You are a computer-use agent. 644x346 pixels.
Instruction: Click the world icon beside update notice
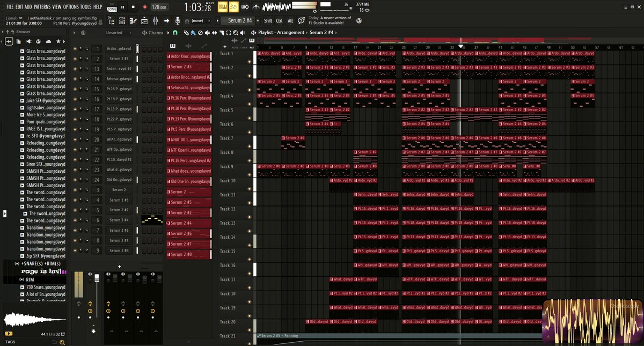point(359,20)
